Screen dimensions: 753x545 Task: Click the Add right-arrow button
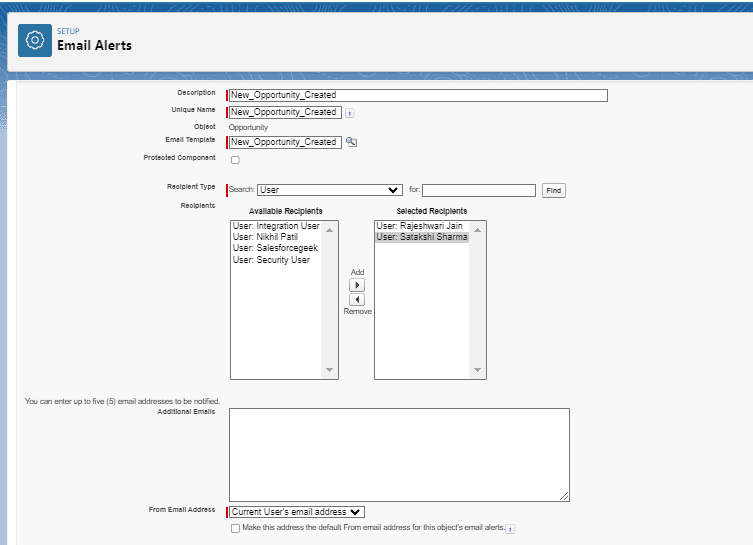[357, 285]
